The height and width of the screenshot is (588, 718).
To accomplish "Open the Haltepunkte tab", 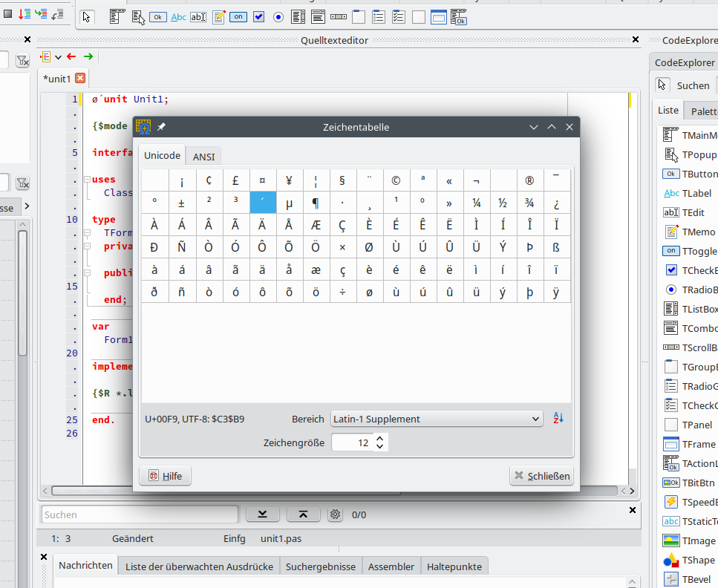I will pyautogui.click(x=454, y=566).
